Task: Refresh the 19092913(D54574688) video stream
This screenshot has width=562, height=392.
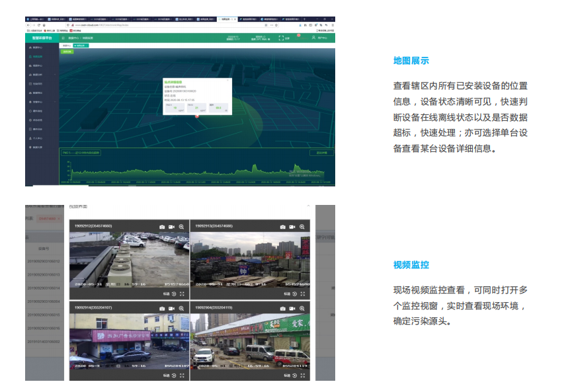Action: pyautogui.click(x=295, y=294)
